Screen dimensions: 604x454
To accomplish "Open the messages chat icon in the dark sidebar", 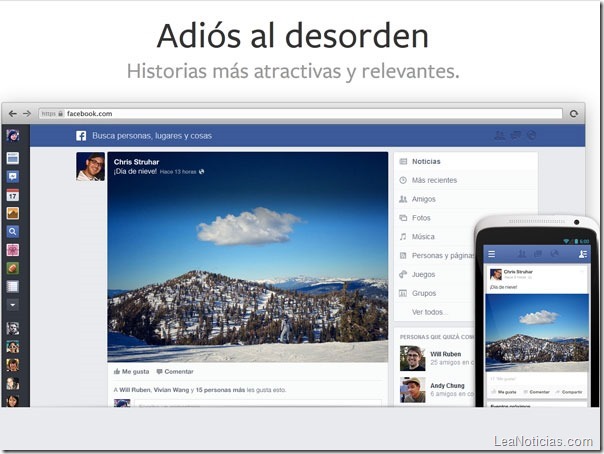I will pos(13,176).
